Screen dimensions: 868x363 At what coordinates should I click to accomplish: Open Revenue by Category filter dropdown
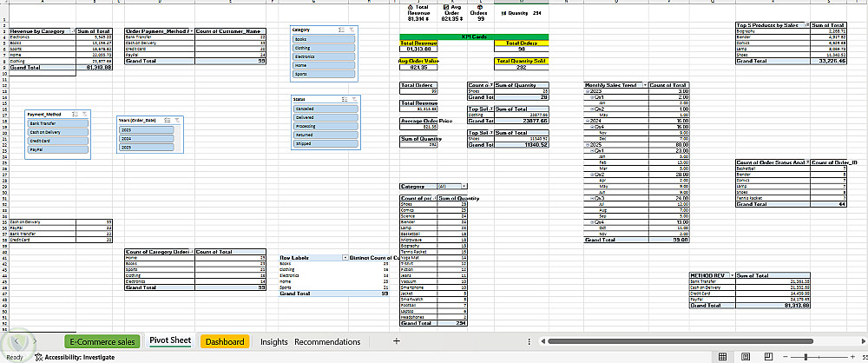[x=74, y=31]
